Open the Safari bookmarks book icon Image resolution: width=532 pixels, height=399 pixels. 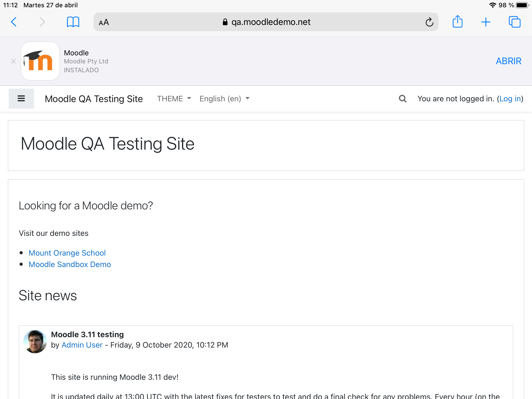[x=73, y=22]
